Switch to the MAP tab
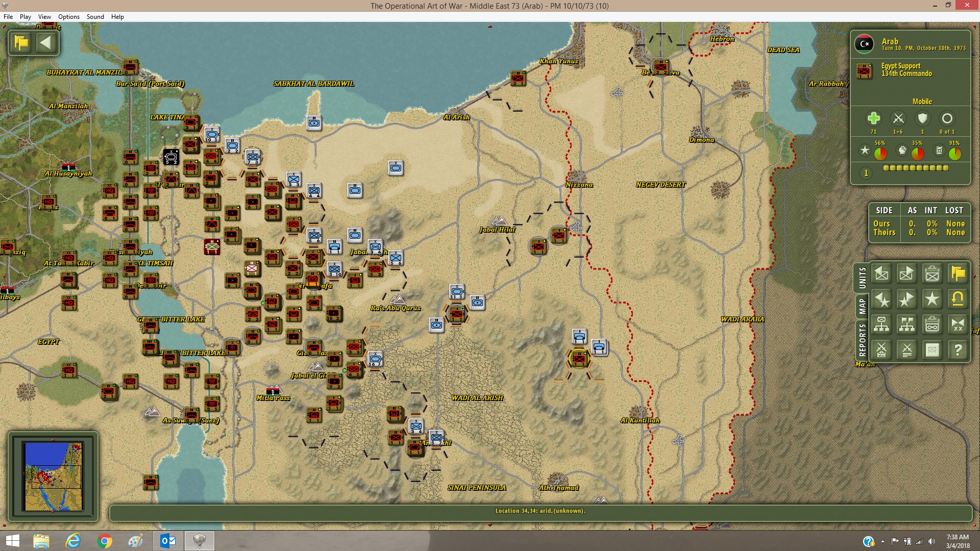980x551 pixels. 862,306
